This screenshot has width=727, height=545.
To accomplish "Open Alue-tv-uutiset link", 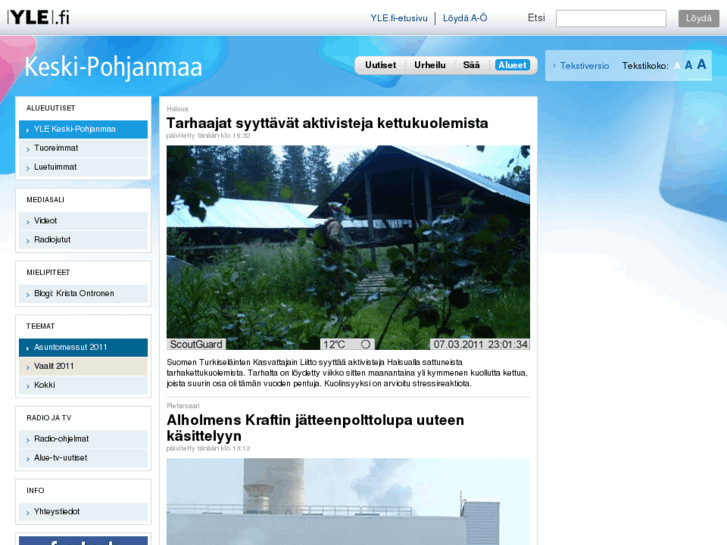I will click(x=83, y=459).
